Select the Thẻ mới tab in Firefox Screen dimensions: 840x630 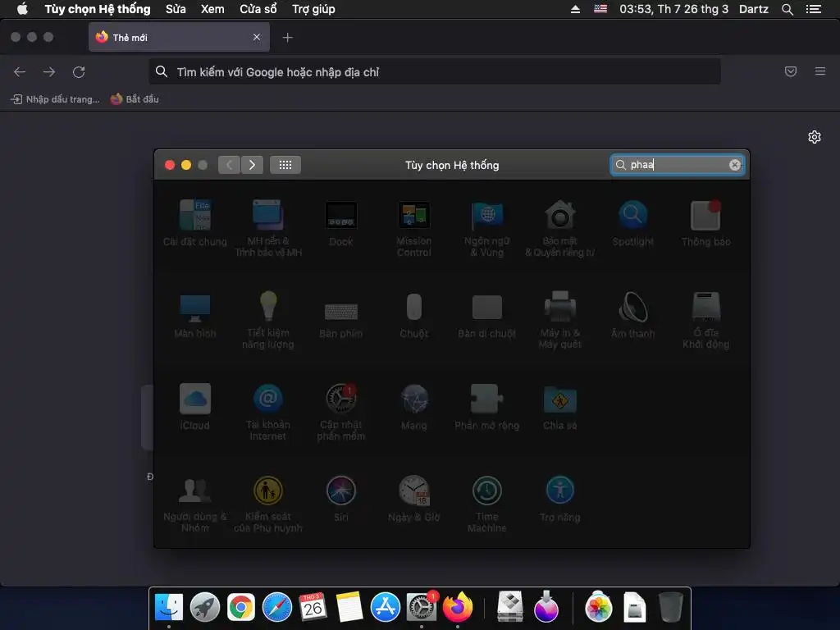pos(179,37)
